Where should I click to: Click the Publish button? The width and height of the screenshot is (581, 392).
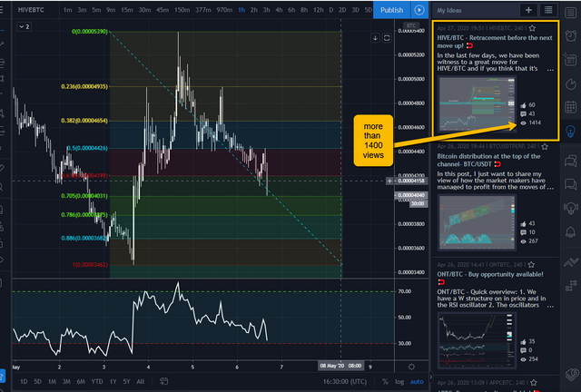pos(391,9)
